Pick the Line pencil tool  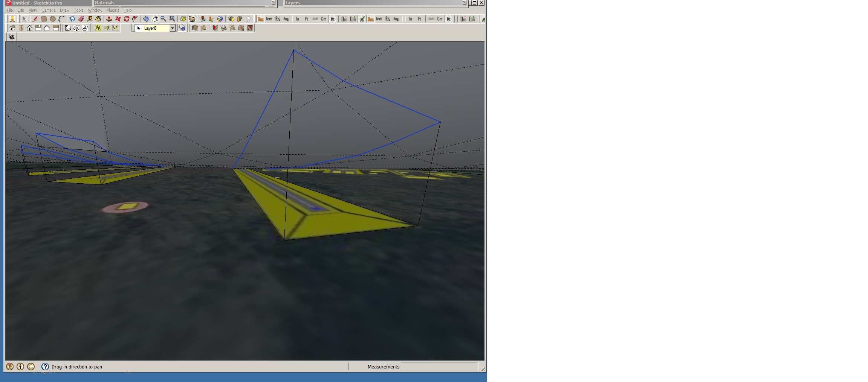35,19
